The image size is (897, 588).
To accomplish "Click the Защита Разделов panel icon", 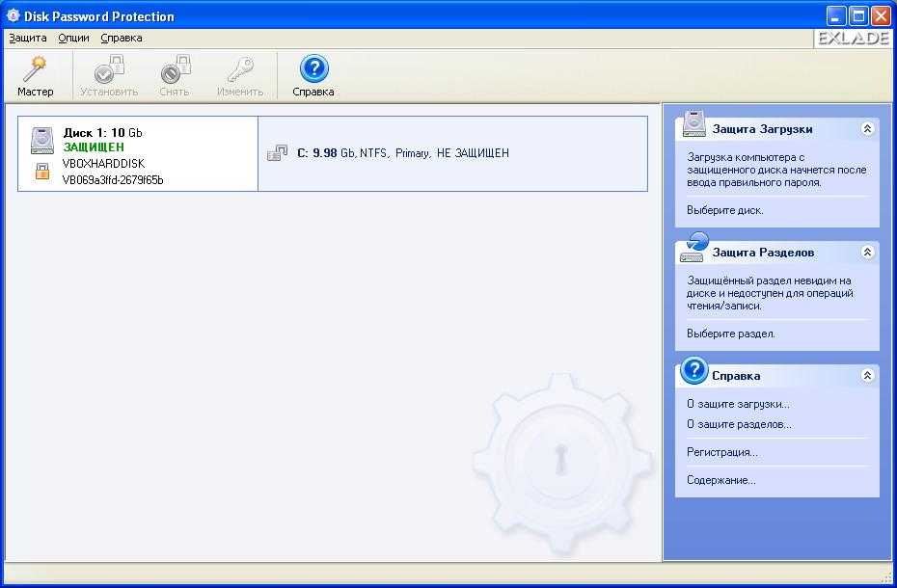I will tap(693, 247).
